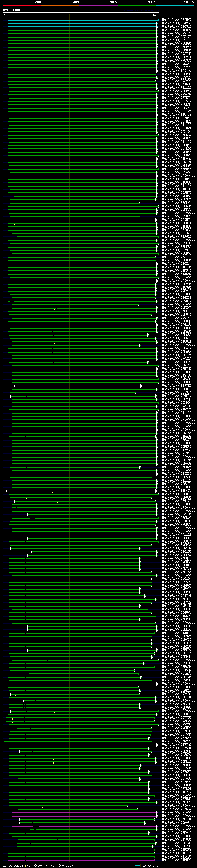Click label UniRef100_P26373
The width and height of the screenshot is (197, 868).
click(176, 440)
